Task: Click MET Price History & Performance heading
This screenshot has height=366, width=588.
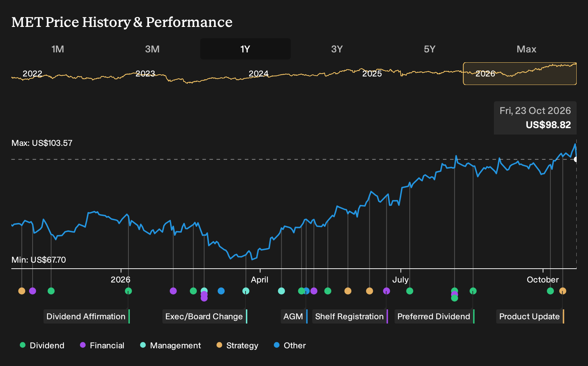Action: click(122, 22)
